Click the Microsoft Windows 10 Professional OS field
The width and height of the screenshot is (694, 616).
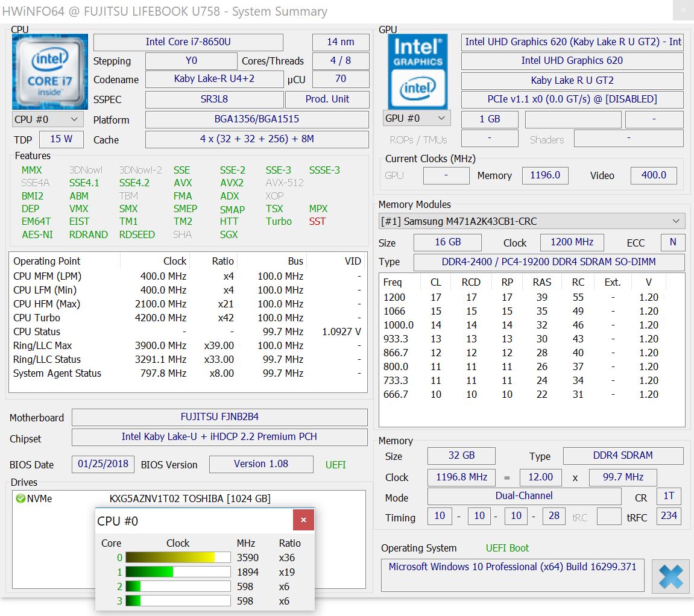[x=513, y=575]
